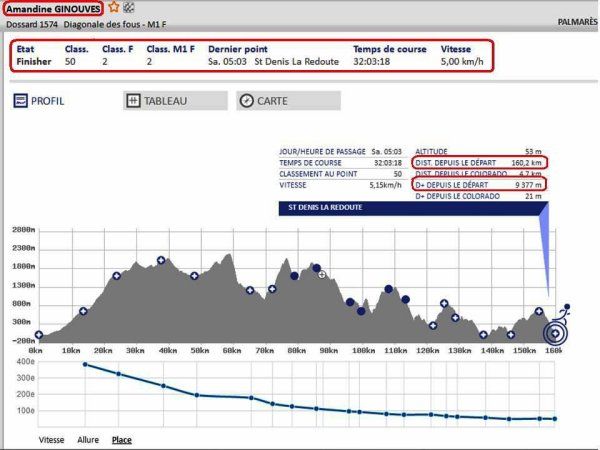The width and height of the screenshot is (600, 450).
Task: Click the finish target icon at 160km
Action: (x=554, y=334)
